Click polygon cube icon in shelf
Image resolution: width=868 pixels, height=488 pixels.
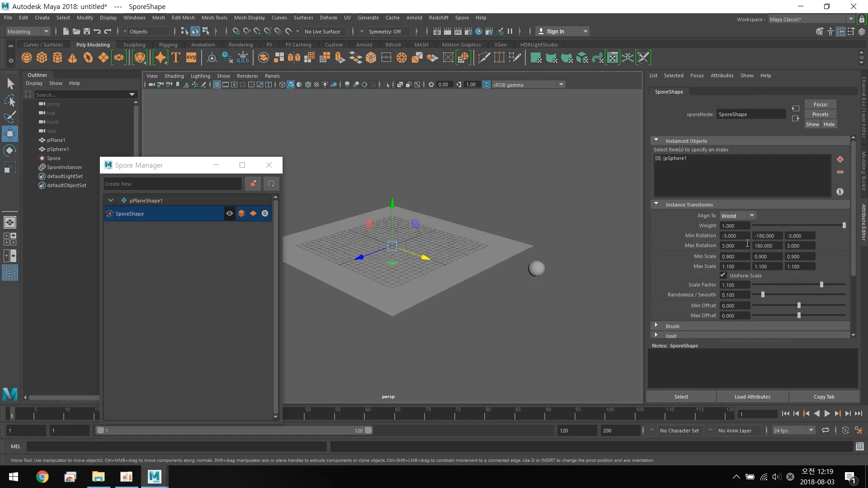(42, 57)
